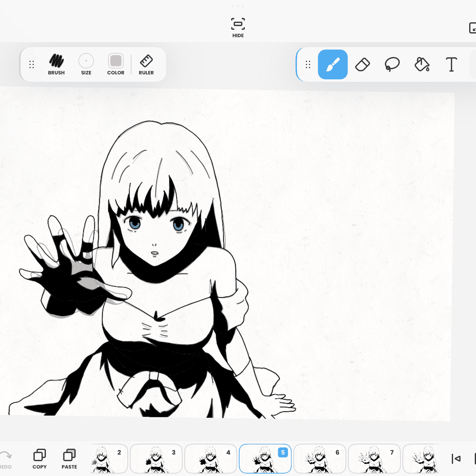Screen dimensions: 476x476
Task: Select the Text tool
Action: 451,64
